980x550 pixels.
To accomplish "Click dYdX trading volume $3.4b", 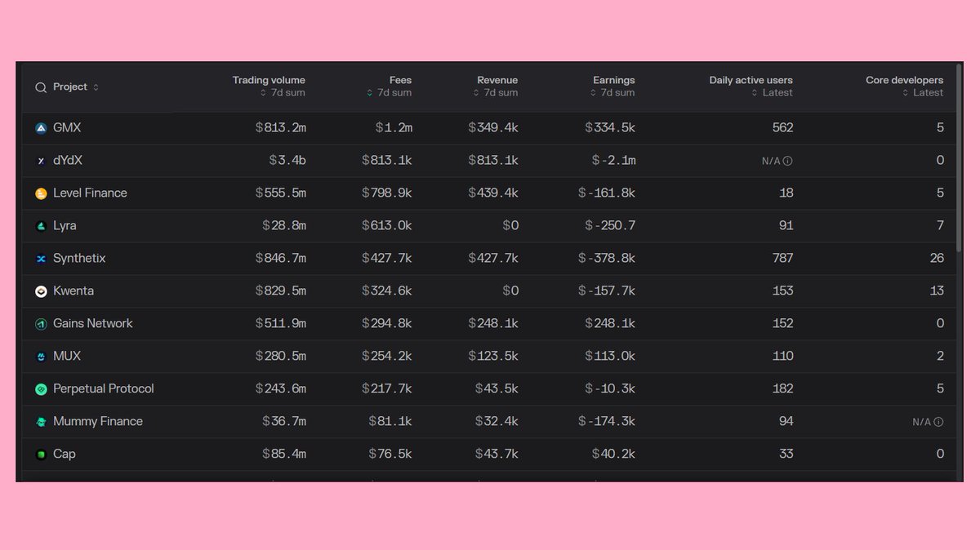I will click(287, 161).
